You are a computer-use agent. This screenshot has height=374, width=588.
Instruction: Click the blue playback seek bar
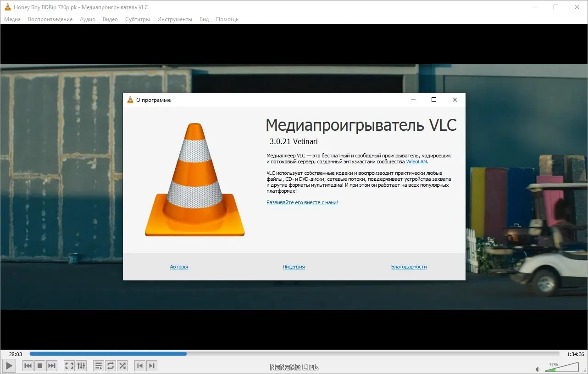pos(294,354)
